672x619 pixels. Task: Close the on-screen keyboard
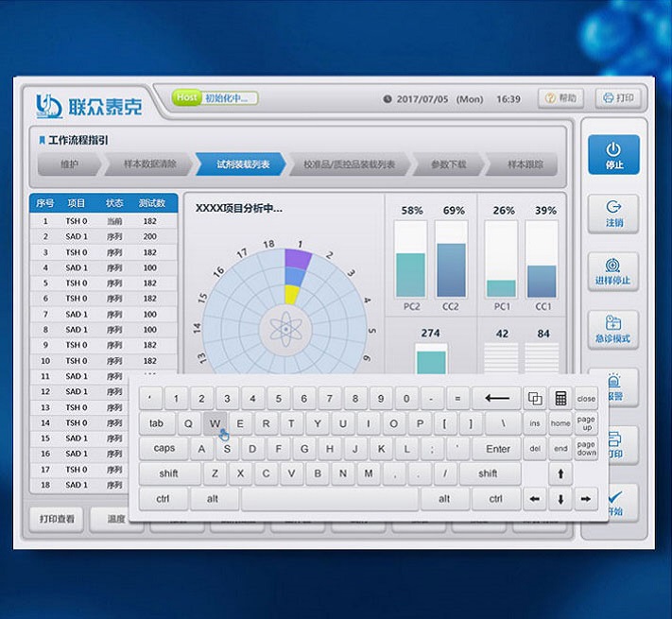tap(586, 399)
